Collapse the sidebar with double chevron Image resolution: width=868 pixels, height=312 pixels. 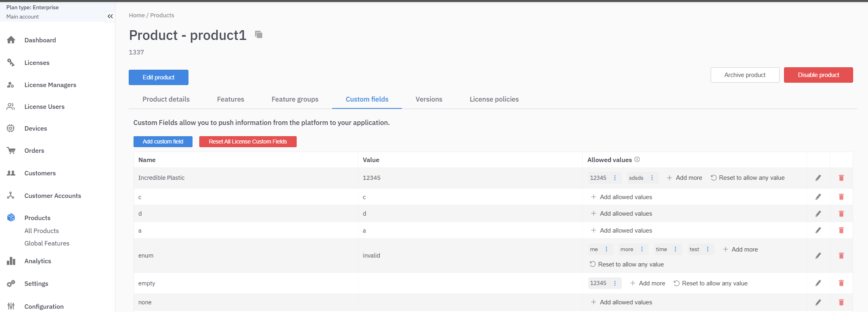pyautogui.click(x=110, y=17)
